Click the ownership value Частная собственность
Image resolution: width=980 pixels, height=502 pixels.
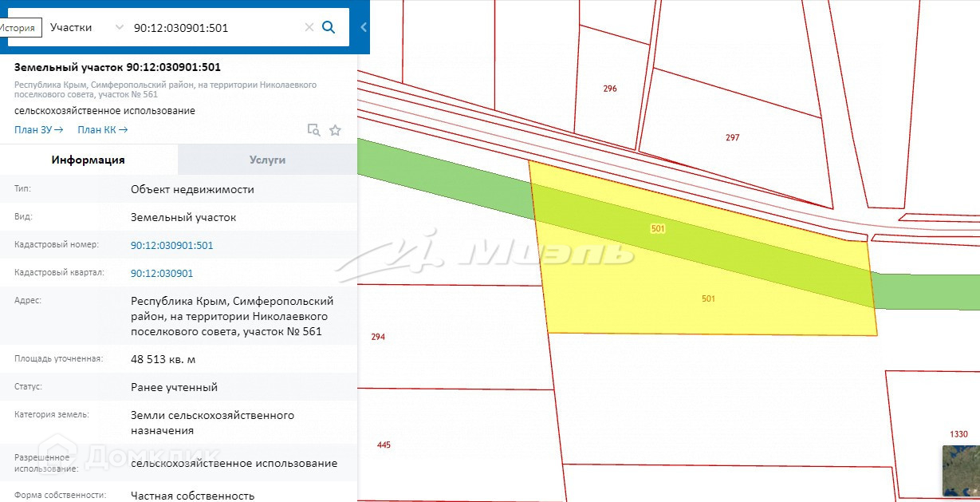(x=192, y=496)
